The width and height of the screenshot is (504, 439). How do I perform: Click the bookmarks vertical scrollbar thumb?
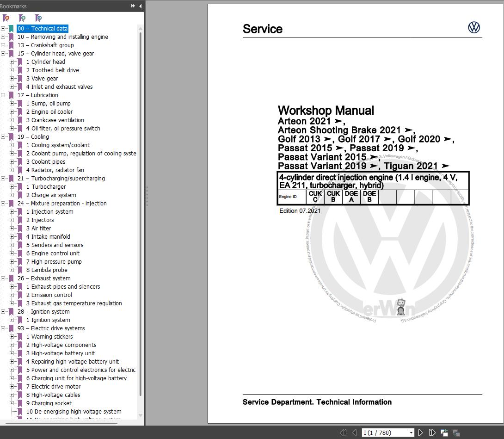[x=141, y=214]
